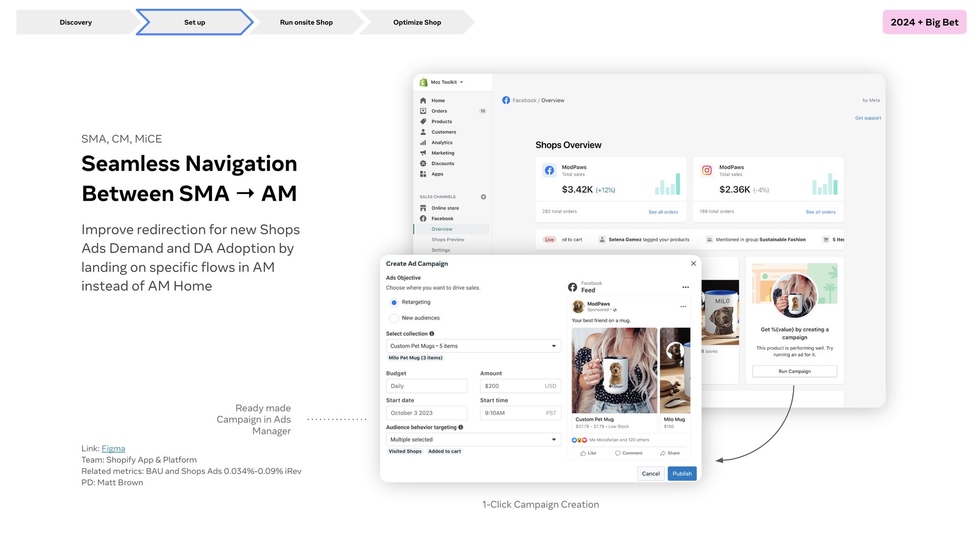The image size is (980, 551).
Task: Click See all orders on Facebook card
Action: (x=663, y=212)
